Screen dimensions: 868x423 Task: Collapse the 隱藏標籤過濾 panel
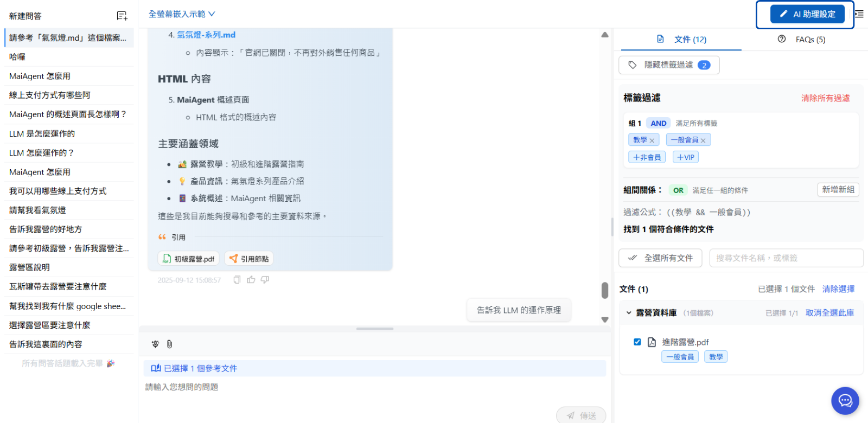tap(669, 65)
